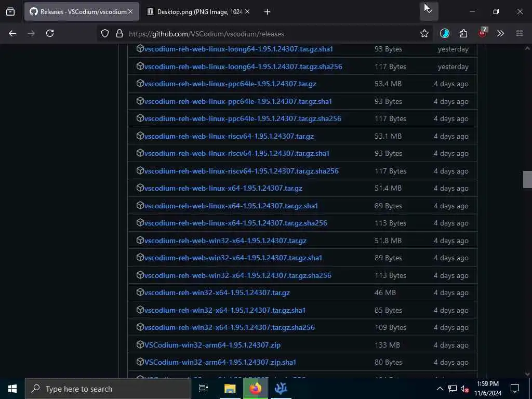Viewport: 532px width, 399px height.
Task: Expand more toolbar tools overflow chevrons
Action: pos(500,33)
